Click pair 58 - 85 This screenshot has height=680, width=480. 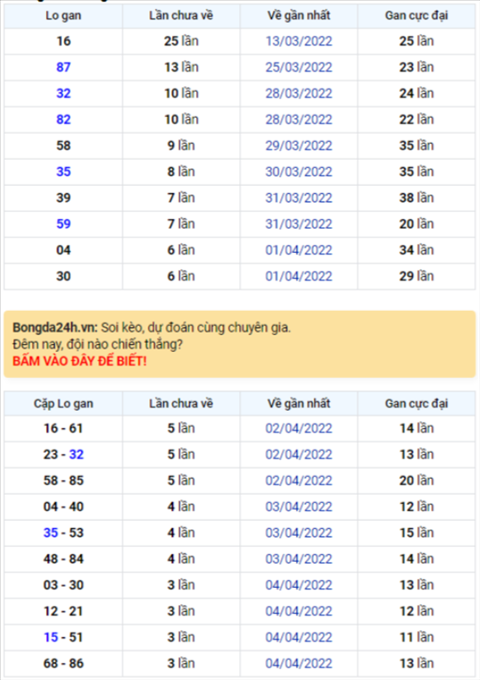tap(63, 481)
